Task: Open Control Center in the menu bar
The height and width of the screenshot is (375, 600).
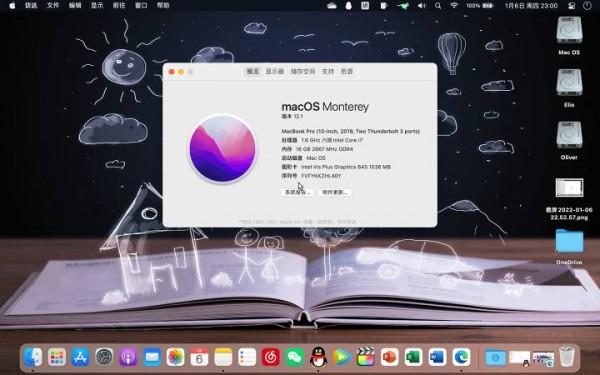Action: tap(572, 5)
